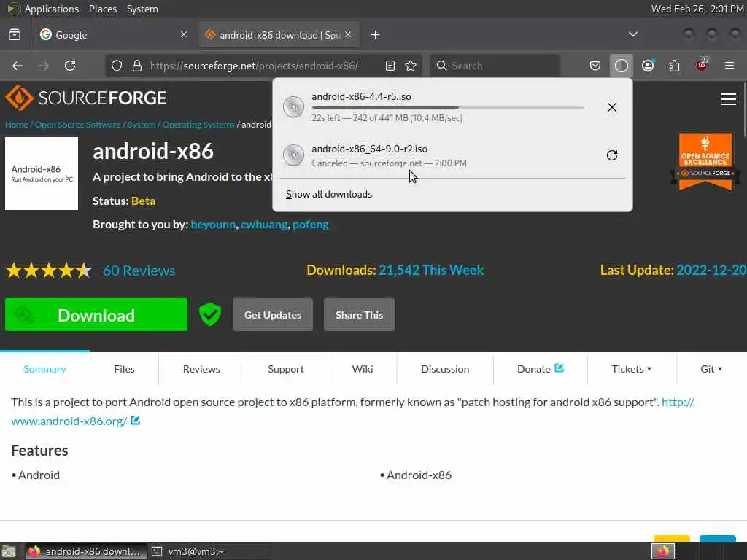
Task: Open a new tab with the plus button
Action: click(376, 35)
